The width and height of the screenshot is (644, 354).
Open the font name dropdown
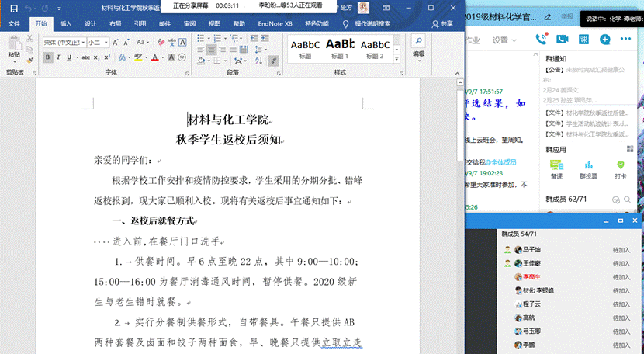(81, 43)
